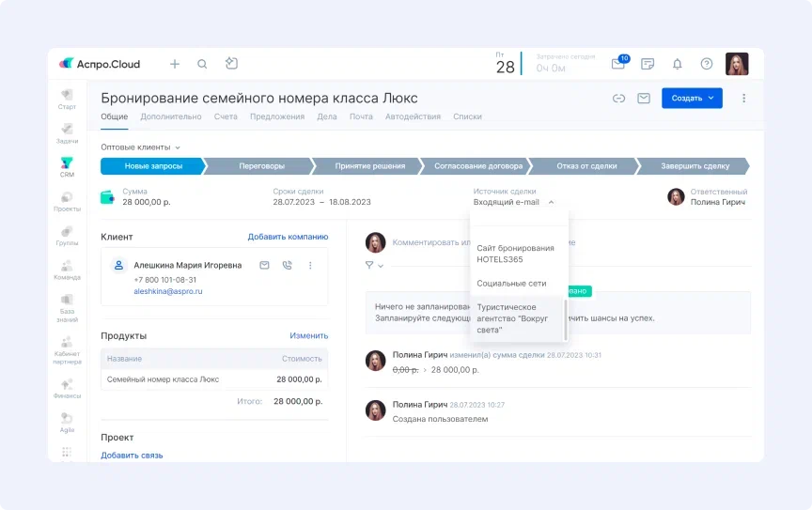Open the activity feed filter dropdown
The image size is (812, 510).
pos(374,265)
